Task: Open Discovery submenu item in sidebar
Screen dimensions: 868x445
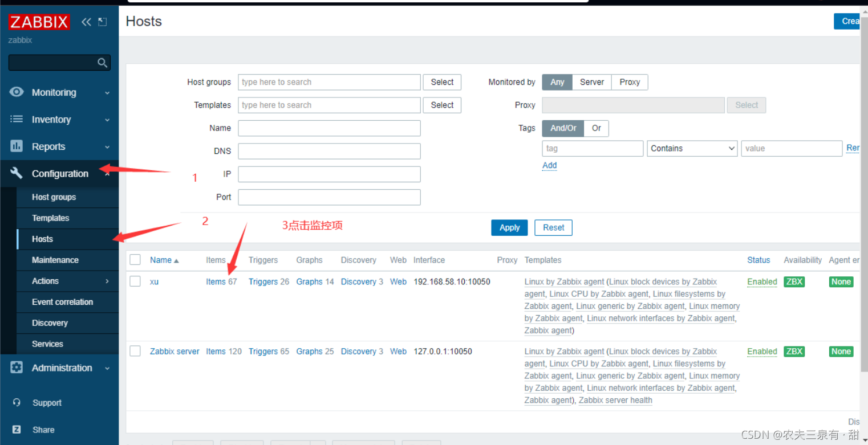Action: click(50, 323)
